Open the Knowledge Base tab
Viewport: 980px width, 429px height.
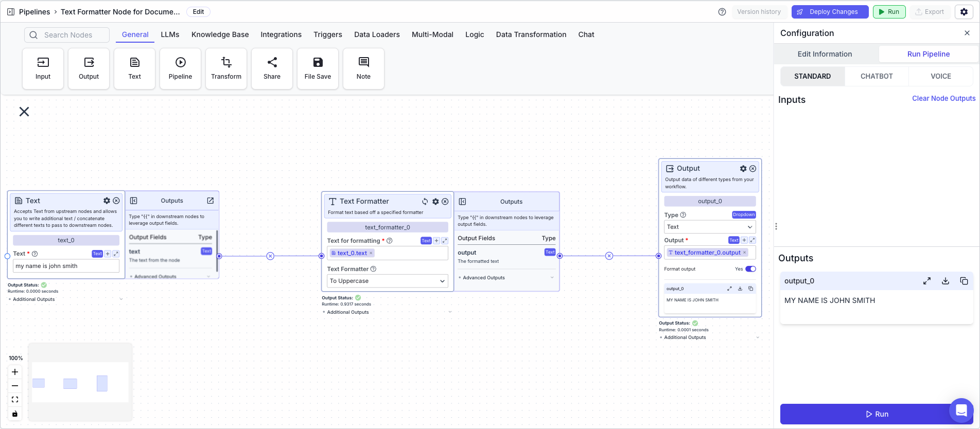click(220, 34)
